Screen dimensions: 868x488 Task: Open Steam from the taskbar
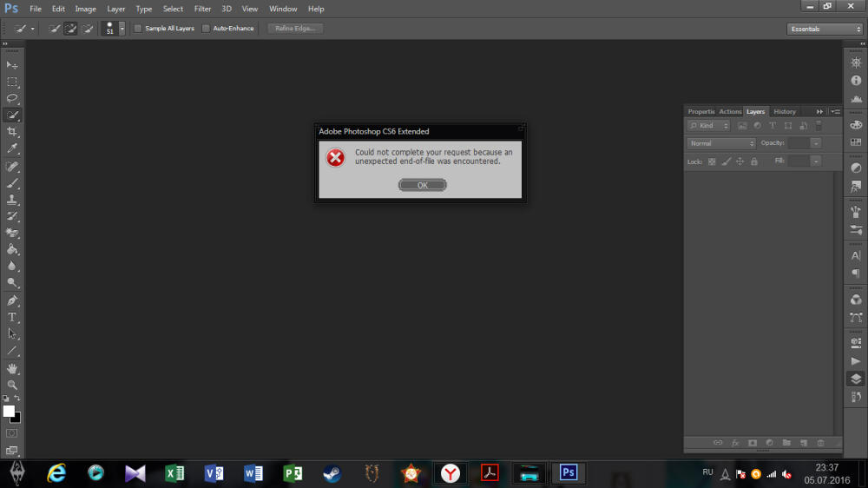coord(332,473)
